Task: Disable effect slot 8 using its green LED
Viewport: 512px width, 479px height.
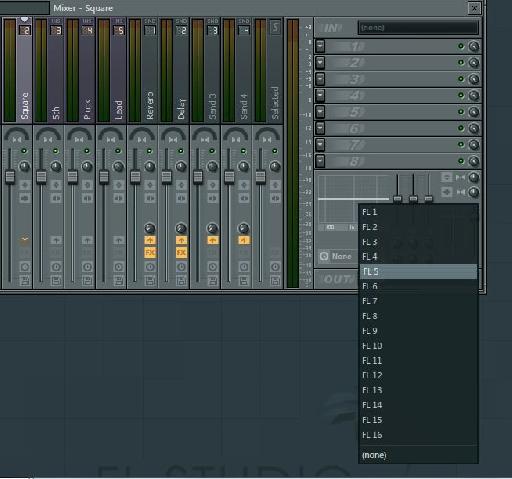Action: point(461,161)
